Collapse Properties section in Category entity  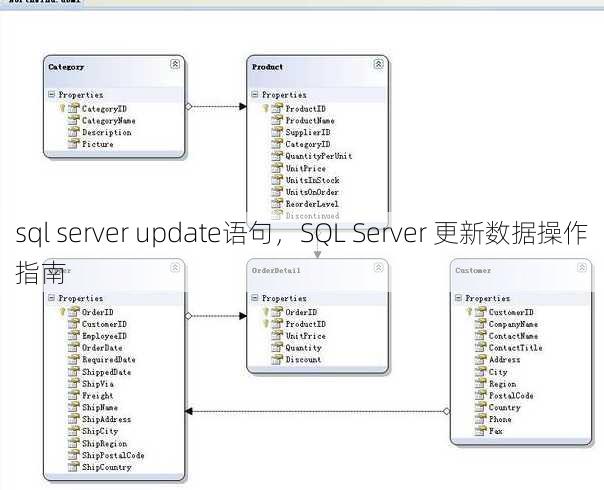(52, 94)
